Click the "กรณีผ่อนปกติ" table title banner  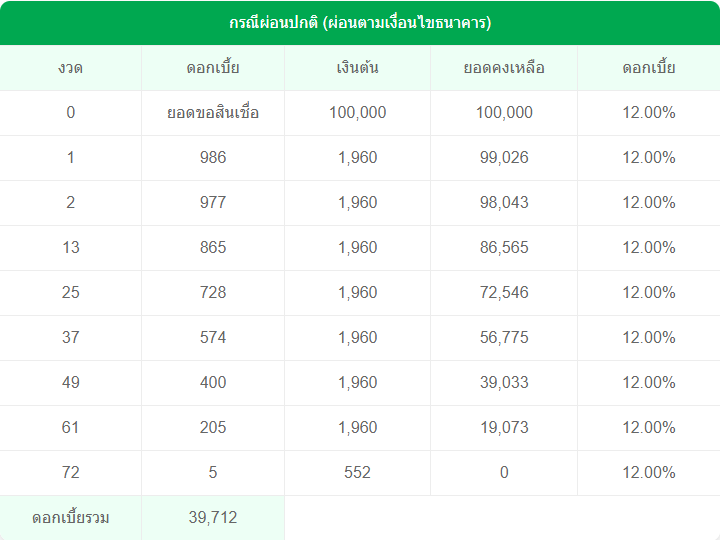click(x=360, y=22)
